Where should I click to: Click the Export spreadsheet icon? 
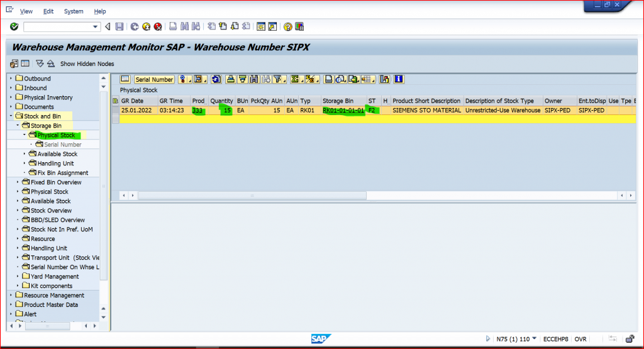coord(353,79)
